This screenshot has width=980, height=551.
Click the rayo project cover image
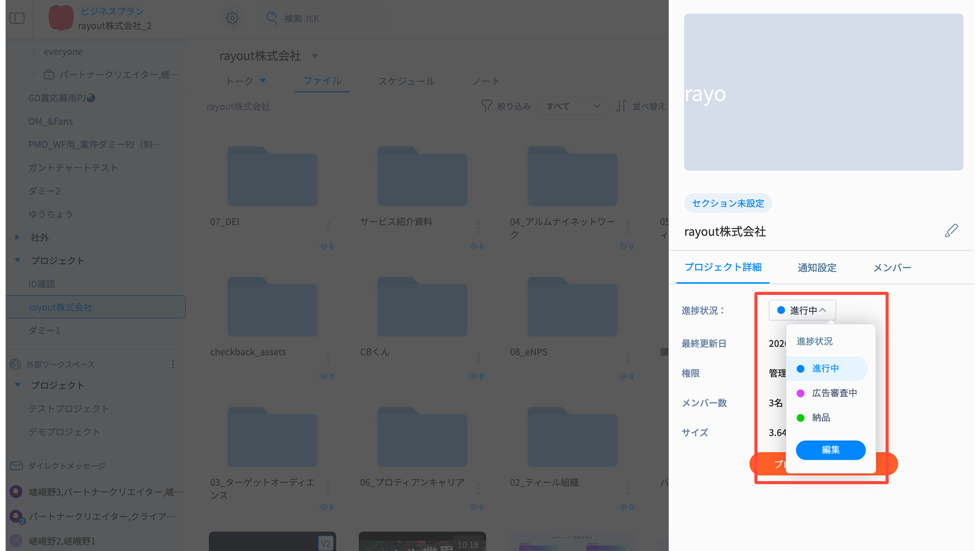coord(823,92)
